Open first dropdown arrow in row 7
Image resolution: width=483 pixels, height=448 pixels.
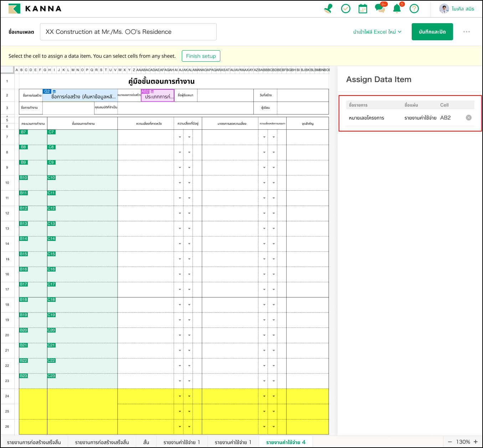point(180,137)
